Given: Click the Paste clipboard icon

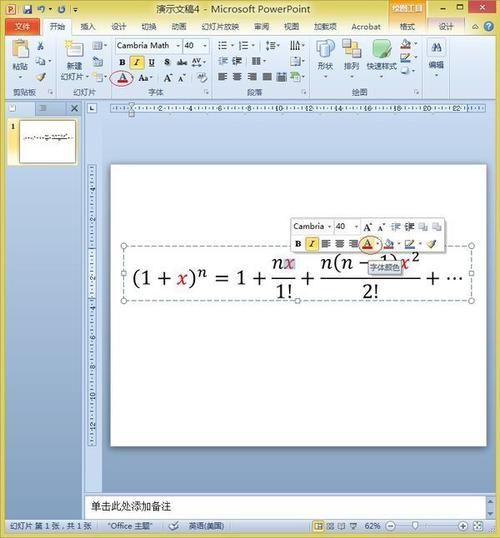Looking at the screenshot, I should tap(20, 49).
